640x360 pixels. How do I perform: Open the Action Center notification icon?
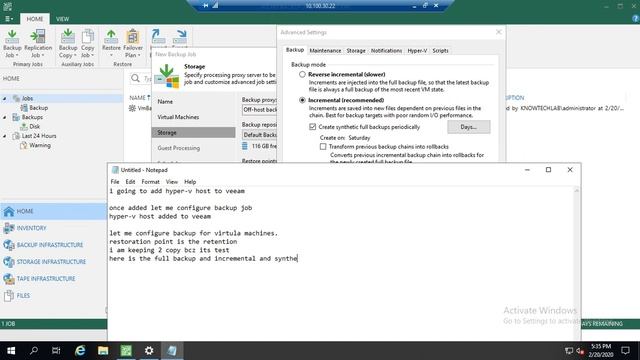coord(625,351)
